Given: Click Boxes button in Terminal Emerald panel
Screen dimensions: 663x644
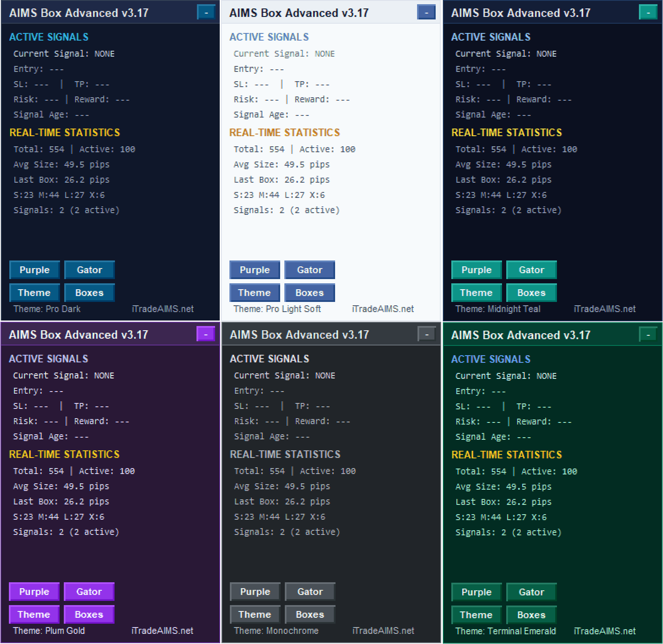Looking at the screenshot, I should [532, 615].
